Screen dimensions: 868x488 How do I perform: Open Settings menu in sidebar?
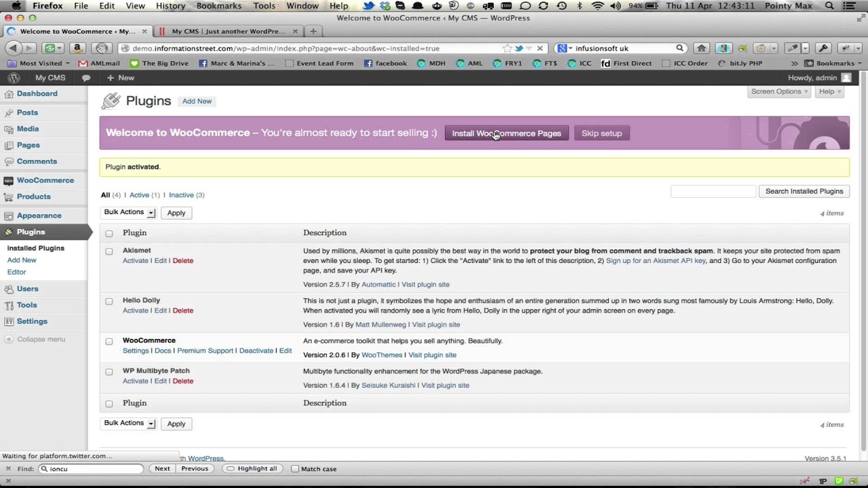32,321
